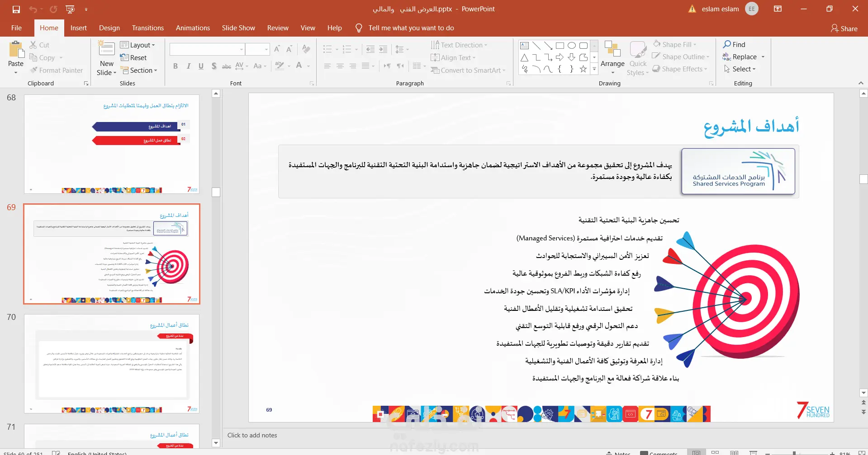Open the Select dropdown in Editing group
The width and height of the screenshot is (868, 455).
point(740,69)
